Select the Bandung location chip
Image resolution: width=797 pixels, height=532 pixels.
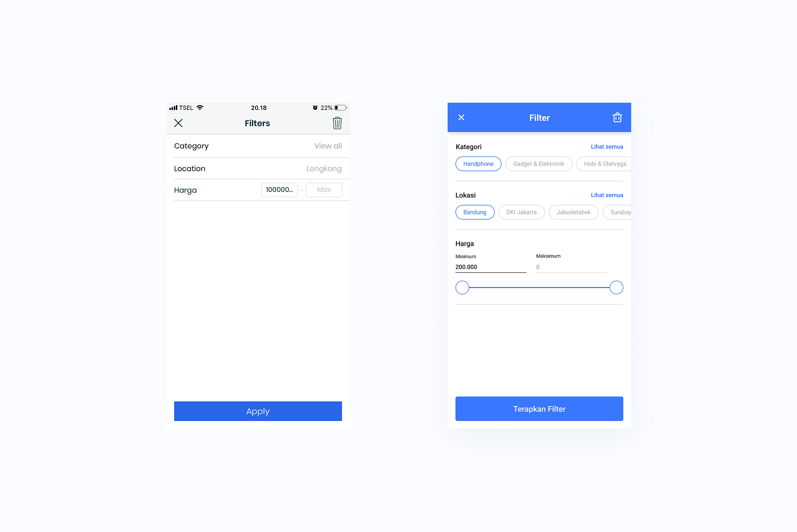(x=475, y=212)
